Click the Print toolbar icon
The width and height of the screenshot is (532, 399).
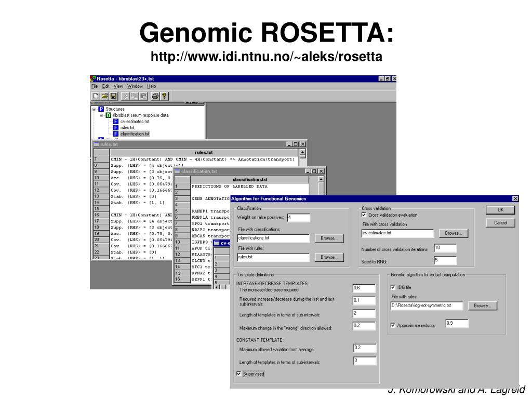tap(155, 96)
